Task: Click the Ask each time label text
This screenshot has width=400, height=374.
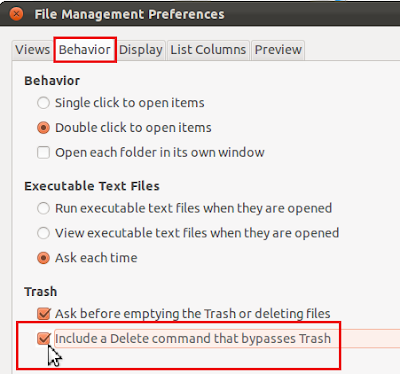Action: click(x=96, y=258)
